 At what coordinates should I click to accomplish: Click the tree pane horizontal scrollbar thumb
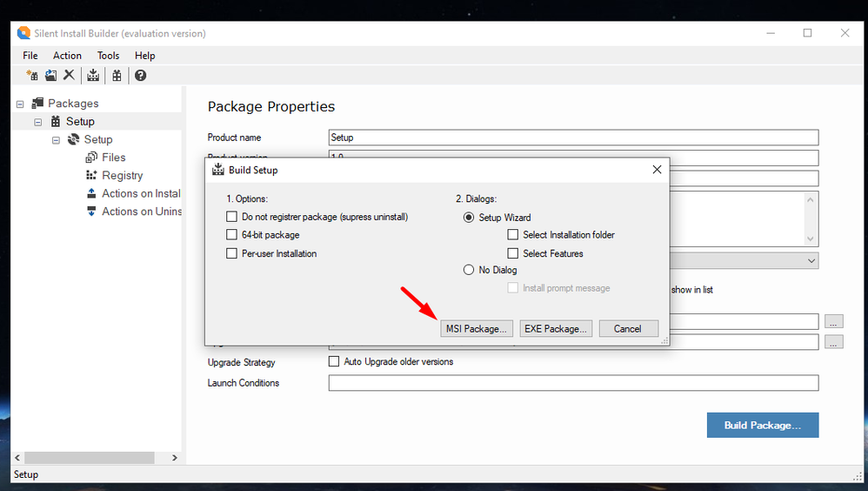(x=89, y=458)
